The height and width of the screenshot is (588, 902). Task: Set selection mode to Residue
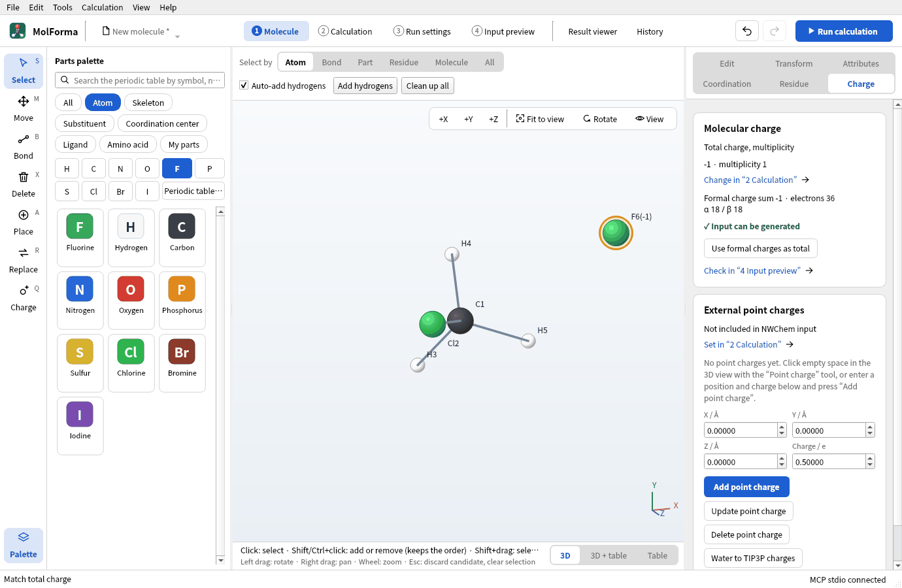point(404,62)
